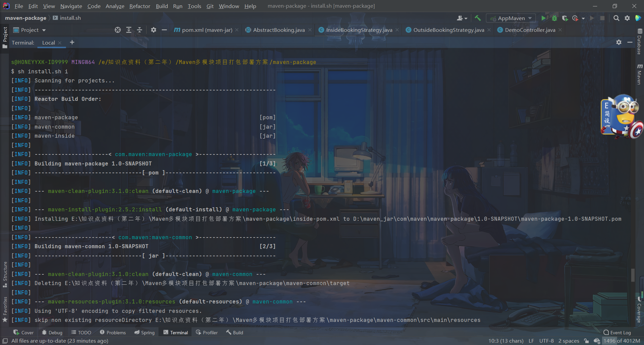Open the Profiler tool window

pos(207,332)
